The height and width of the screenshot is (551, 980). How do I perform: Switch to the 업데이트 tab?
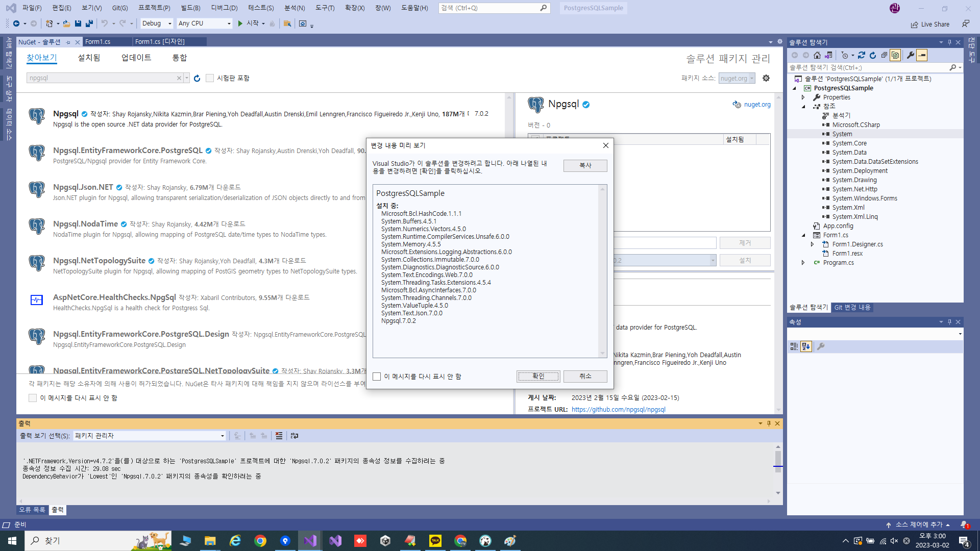pyautogui.click(x=136, y=58)
